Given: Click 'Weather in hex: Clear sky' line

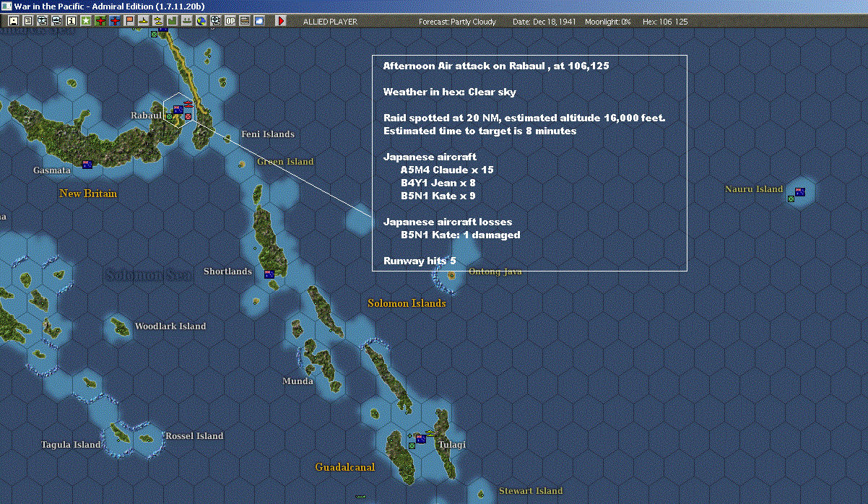Looking at the screenshot, I should coord(450,92).
